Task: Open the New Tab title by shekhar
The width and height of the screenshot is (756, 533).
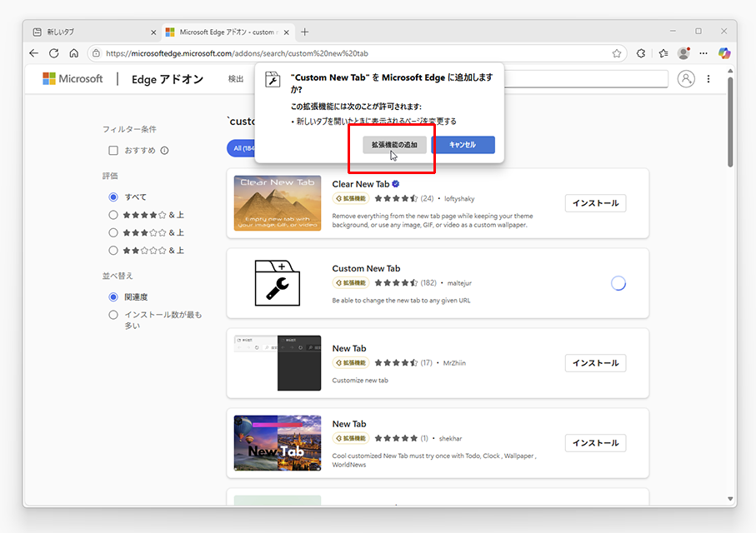Action: [349, 424]
